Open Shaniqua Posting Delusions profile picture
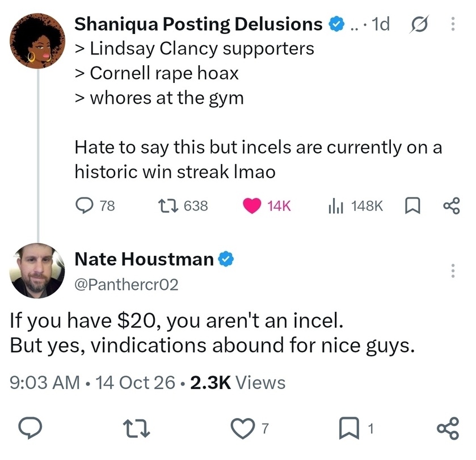The height and width of the screenshot is (460, 476). point(37,41)
